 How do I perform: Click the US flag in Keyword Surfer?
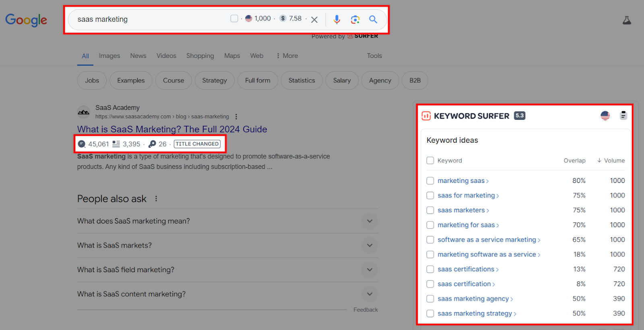pos(605,116)
